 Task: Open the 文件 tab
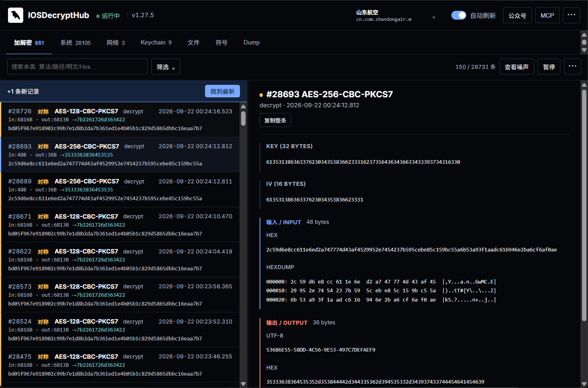pos(193,42)
